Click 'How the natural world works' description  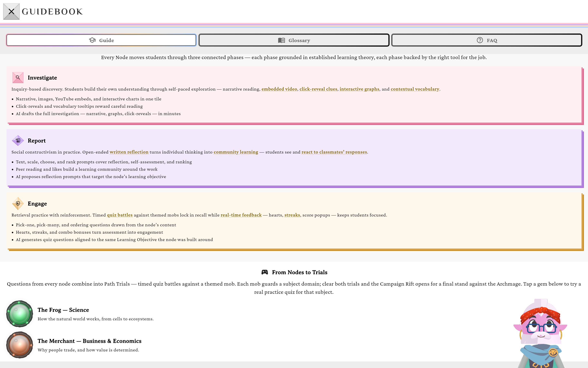(96, 319)
